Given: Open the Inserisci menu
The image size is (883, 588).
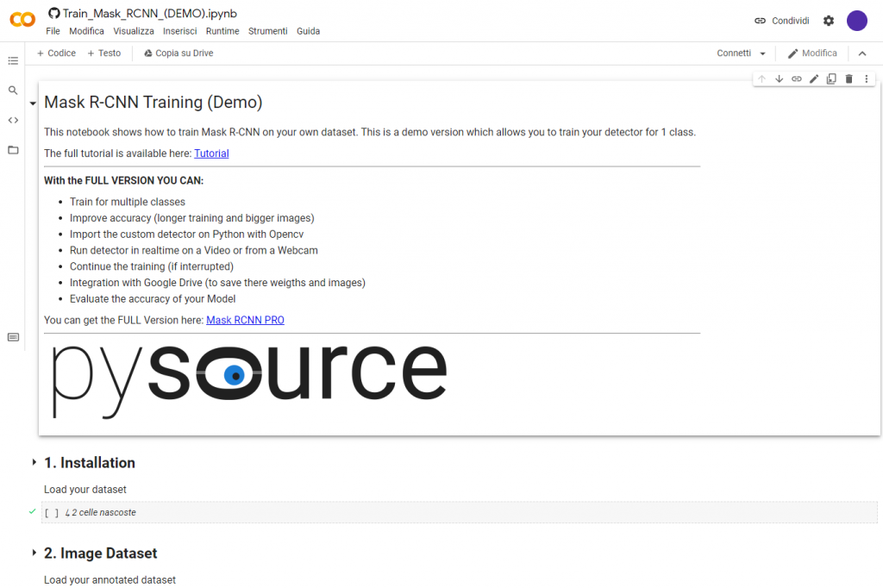Looking at the screenshot, I should tap(180, 31).
